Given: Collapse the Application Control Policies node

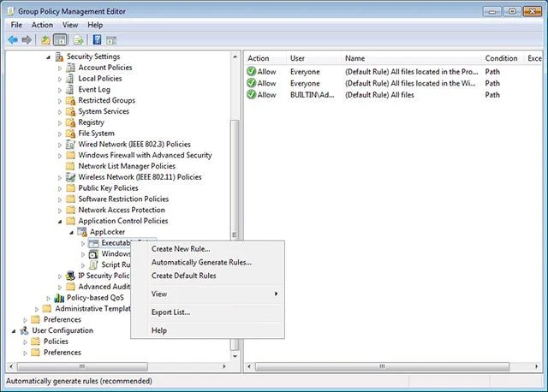Looking at the screenshot, I should click(x=60, y=222).
